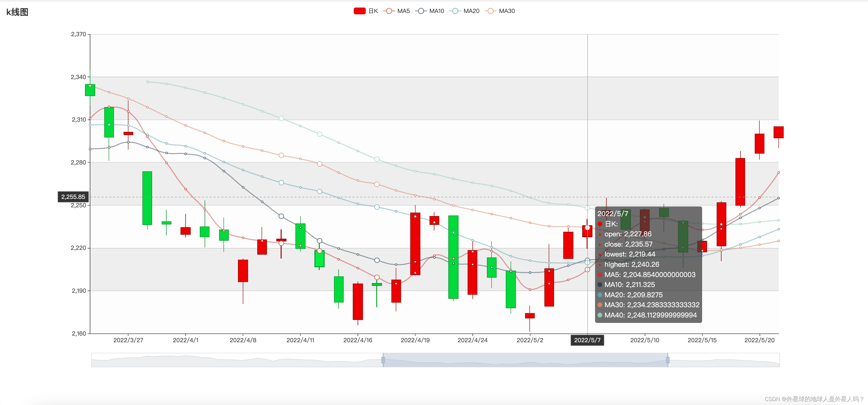Click the 2,220 y-axis label
The width and height of the screenshot is (868, 405).
(78, 248)
